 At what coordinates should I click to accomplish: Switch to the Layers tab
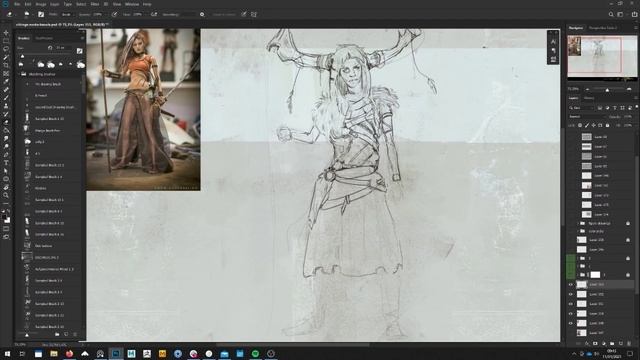click(574, 98)
